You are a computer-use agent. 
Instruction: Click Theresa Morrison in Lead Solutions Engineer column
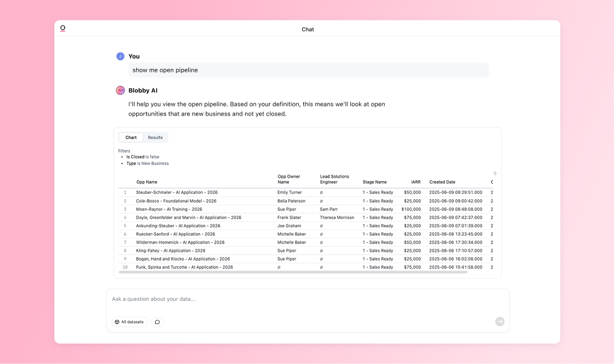[x=337, y=217]
